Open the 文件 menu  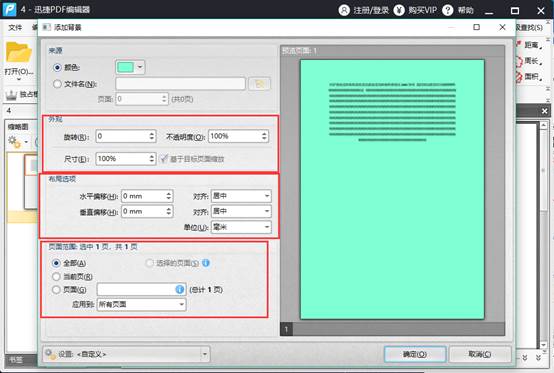click(15, 28)
